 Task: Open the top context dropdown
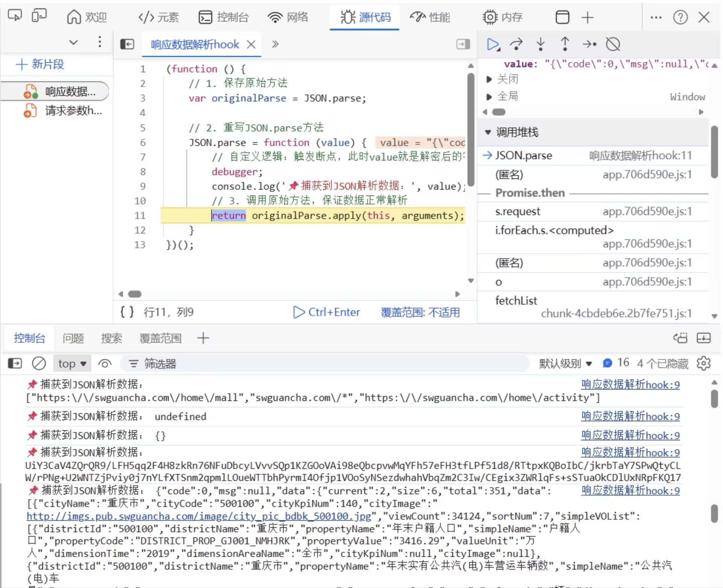click(72, 363)
